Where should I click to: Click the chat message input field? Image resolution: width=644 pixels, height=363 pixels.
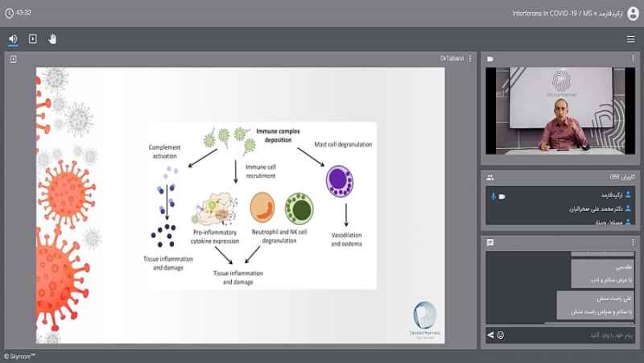[571, 336]
